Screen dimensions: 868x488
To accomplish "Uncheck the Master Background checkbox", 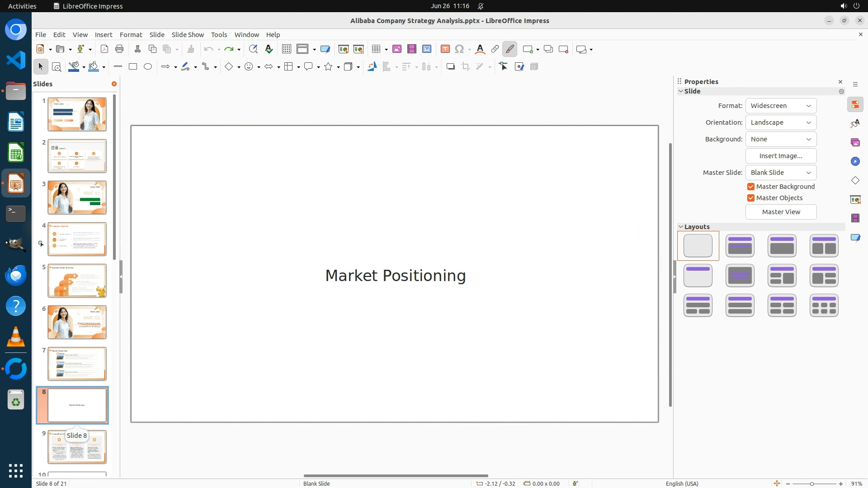I will click(751, 187).
